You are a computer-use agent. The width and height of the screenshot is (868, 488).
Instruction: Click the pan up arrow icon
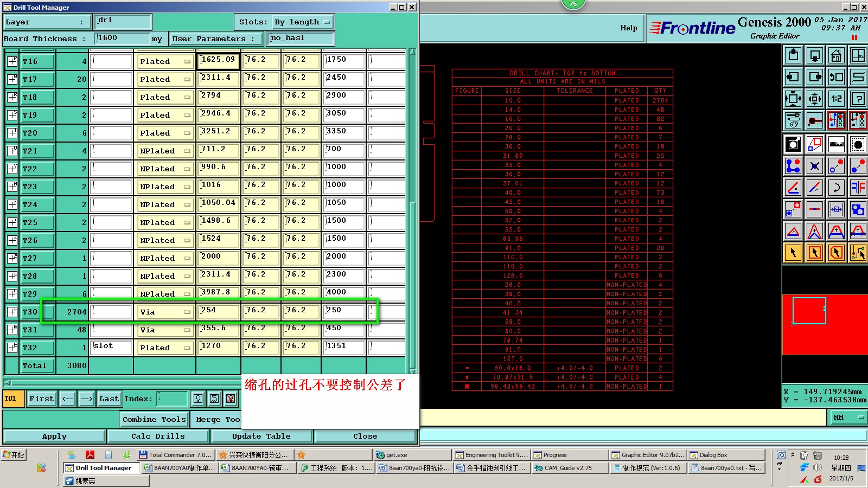(x=793, y=55)
